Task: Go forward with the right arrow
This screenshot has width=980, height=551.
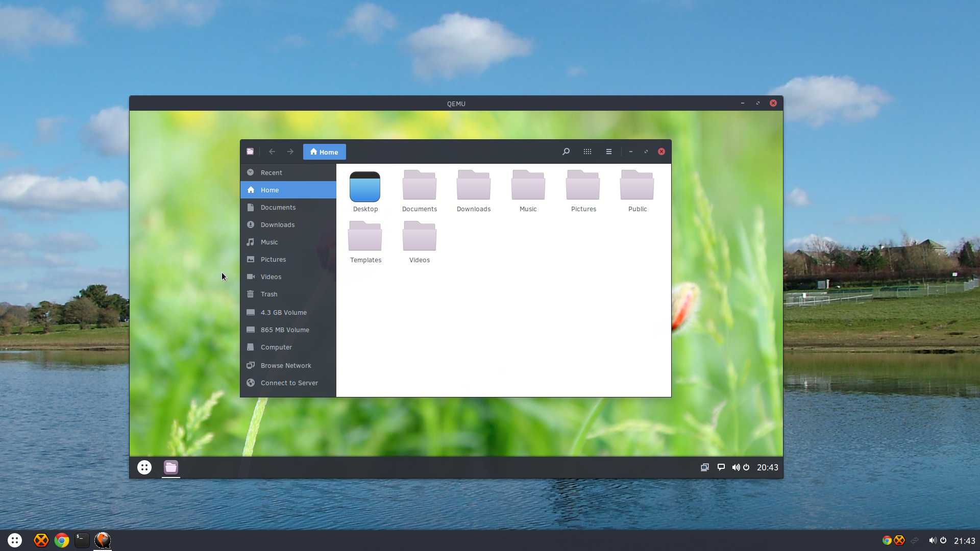Action: [x=290, y=152]
